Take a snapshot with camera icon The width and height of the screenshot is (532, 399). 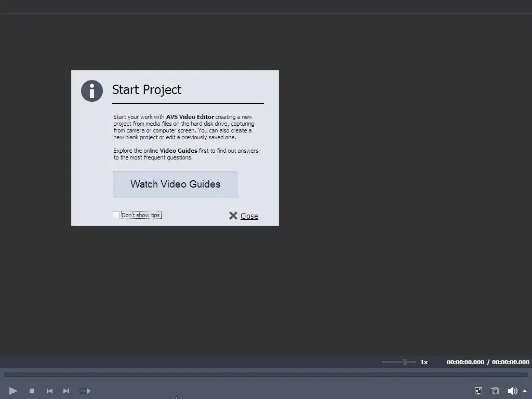coord(495,391)
